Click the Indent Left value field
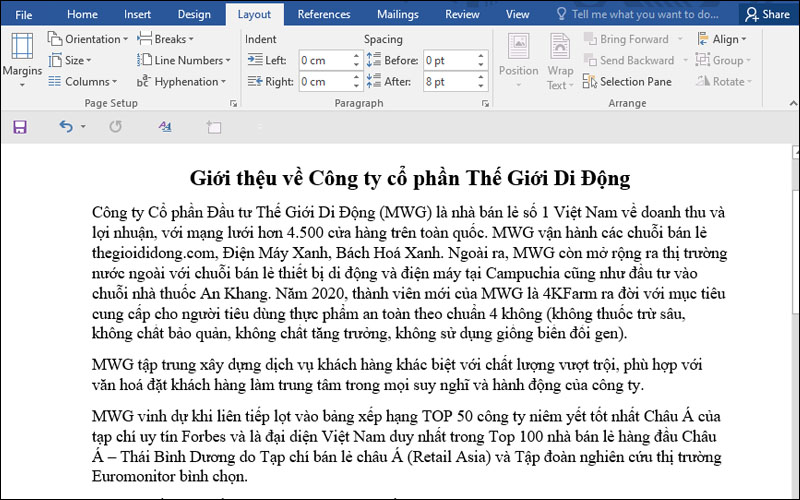This screenshot has width=800, height=500. point(325,61)
